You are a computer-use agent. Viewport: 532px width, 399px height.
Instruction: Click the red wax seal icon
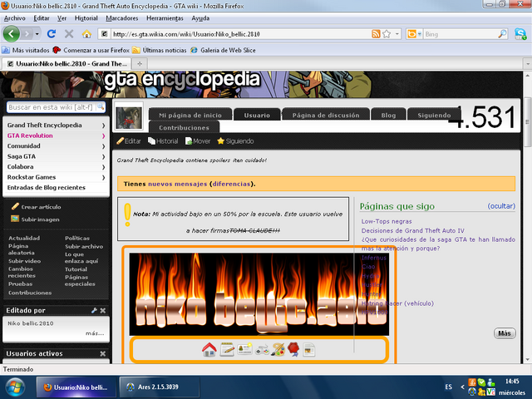pos(293,349)
